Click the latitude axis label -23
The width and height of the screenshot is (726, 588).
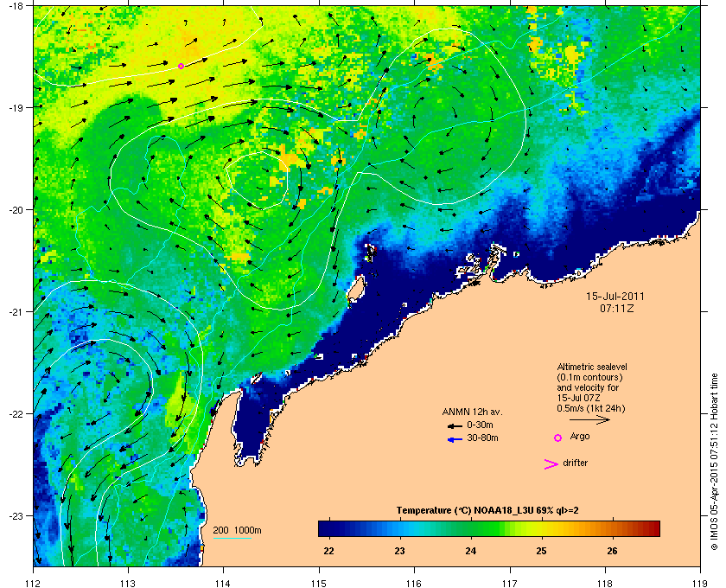[x=16, y=515]
